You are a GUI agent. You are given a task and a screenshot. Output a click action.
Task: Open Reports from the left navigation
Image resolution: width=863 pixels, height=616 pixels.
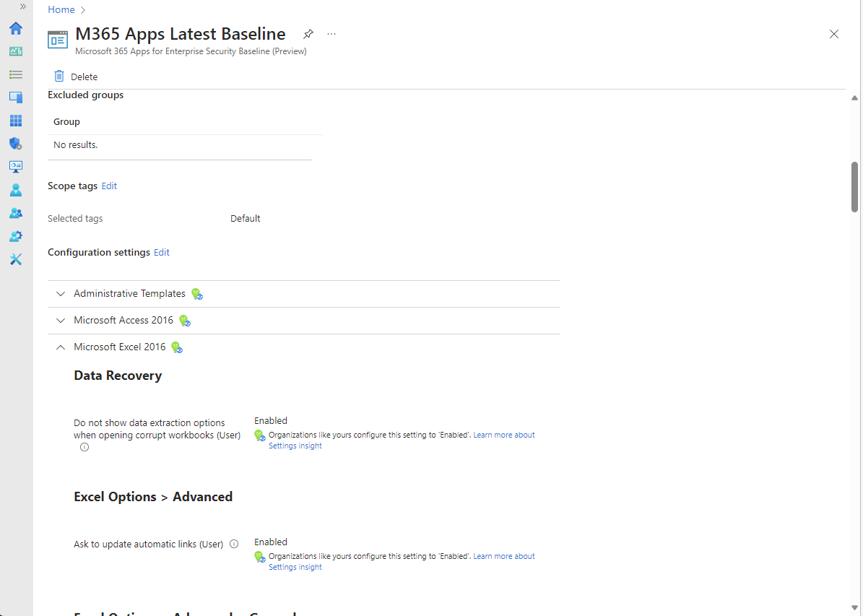click(16, 167)
